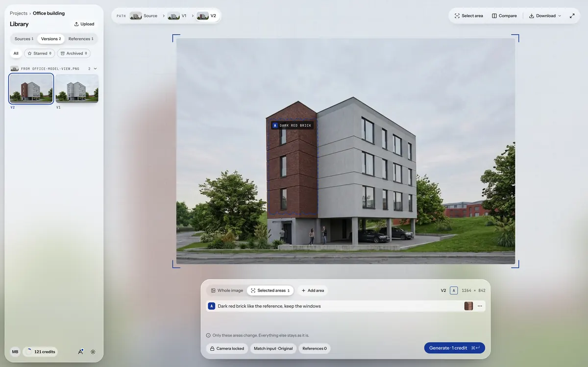This screenshot has height=367, width=588.
Task: Go back to Projects via the breadcrumb
Action: click(x=19, y=13)
